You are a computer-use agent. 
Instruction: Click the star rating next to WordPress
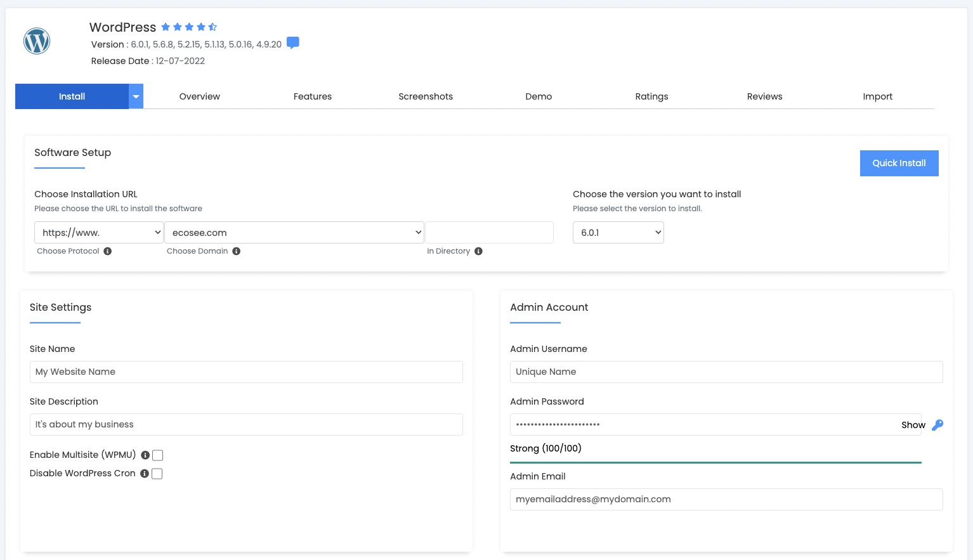[x=189, y=27]
